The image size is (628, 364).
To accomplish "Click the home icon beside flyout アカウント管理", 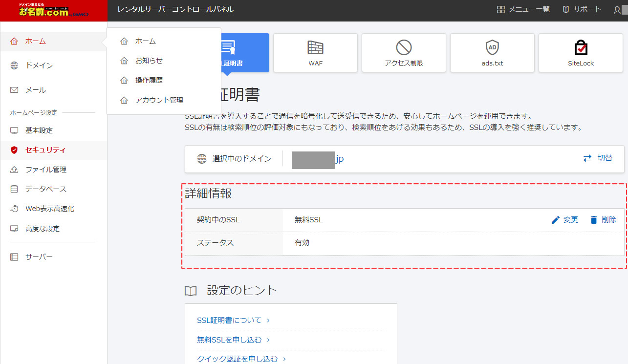I will pos(124,100).
